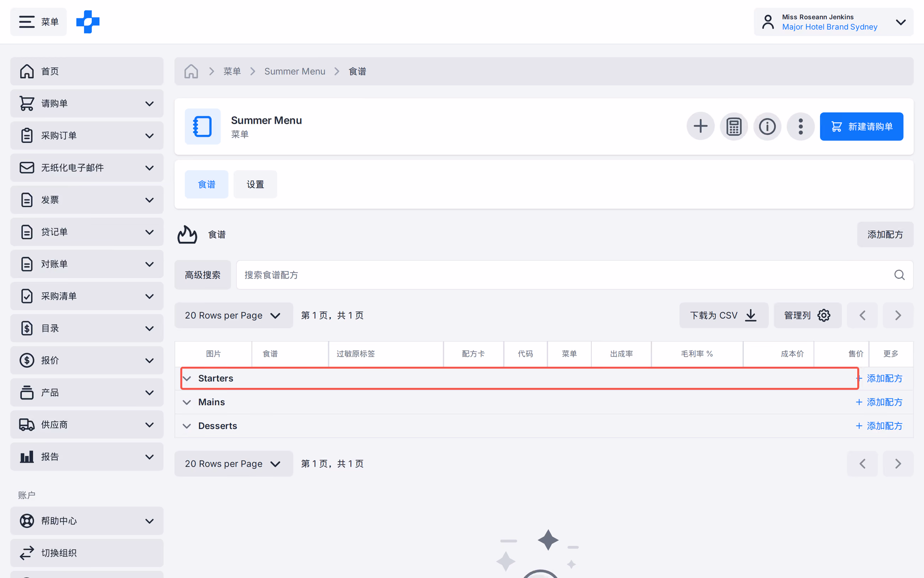Expand 帮助中心 sidebar section
The width and height of the screenshot is (924, 578).
coord(87,521)
